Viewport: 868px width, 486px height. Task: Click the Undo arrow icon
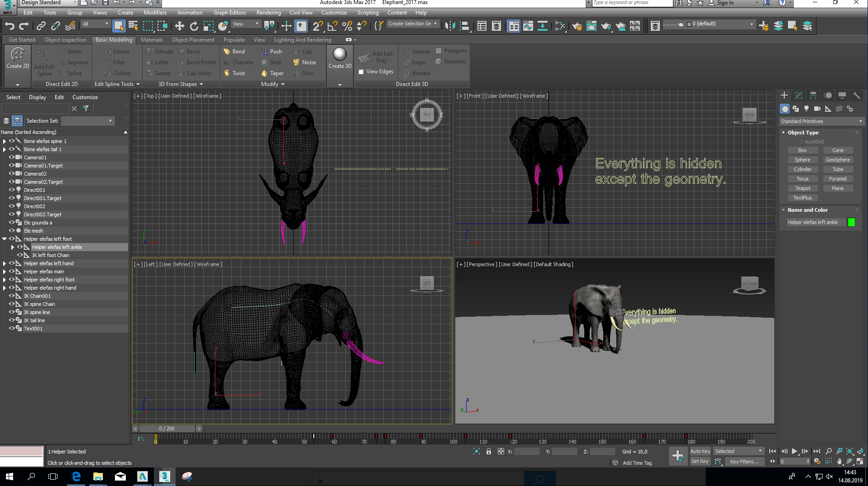click(x=10, y=26)
